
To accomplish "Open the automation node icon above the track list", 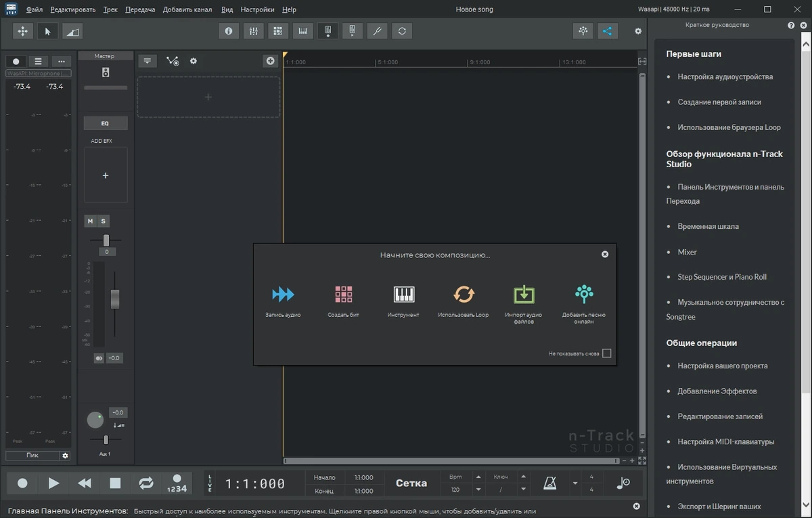I will 173,61.
